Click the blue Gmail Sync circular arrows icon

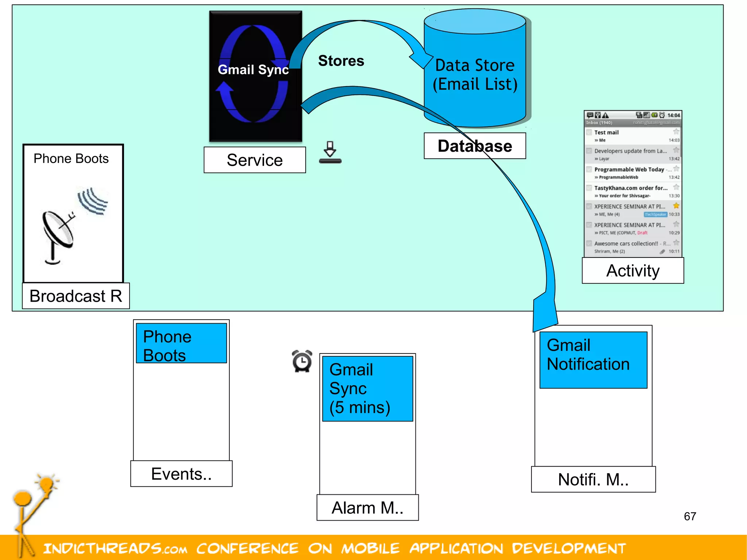click(x=254, y=73)
